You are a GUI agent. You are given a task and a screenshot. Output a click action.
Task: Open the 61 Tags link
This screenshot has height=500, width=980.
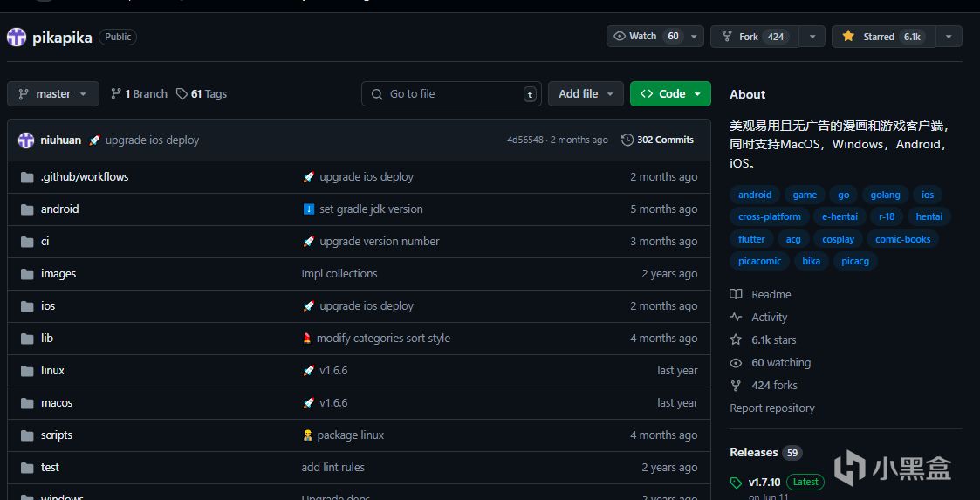click(202, 94)
